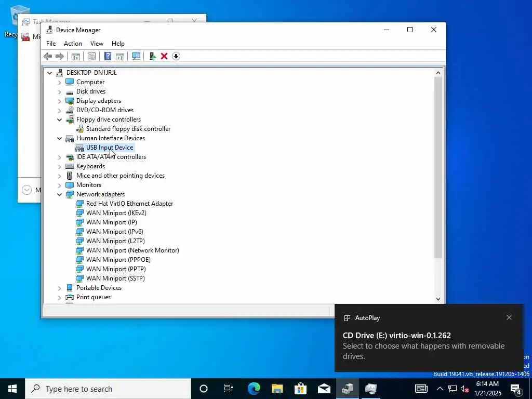The height and width of the screenshot is (399, 532).
Task: Select WAN Miniport (PPTP)
Action: click(116, 269)
